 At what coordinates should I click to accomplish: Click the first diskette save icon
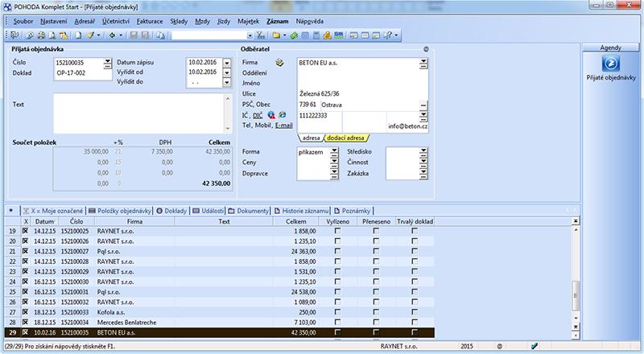pos(134,35)
